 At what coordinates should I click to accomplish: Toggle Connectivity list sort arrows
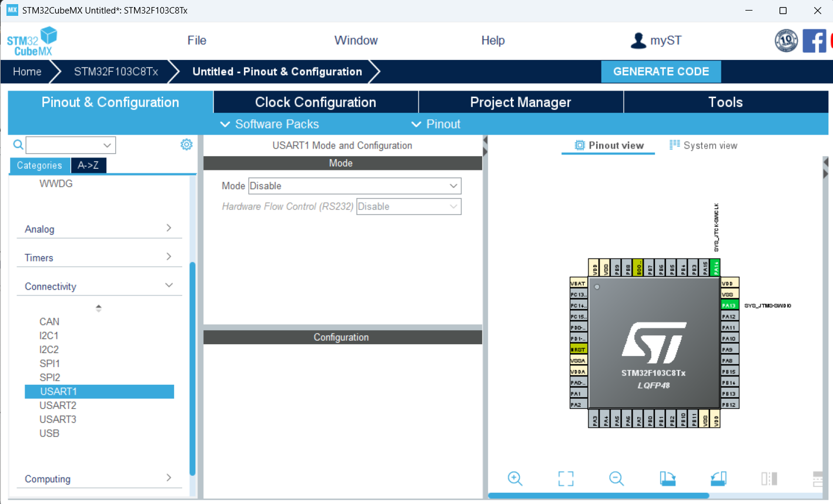pos(99,308)
